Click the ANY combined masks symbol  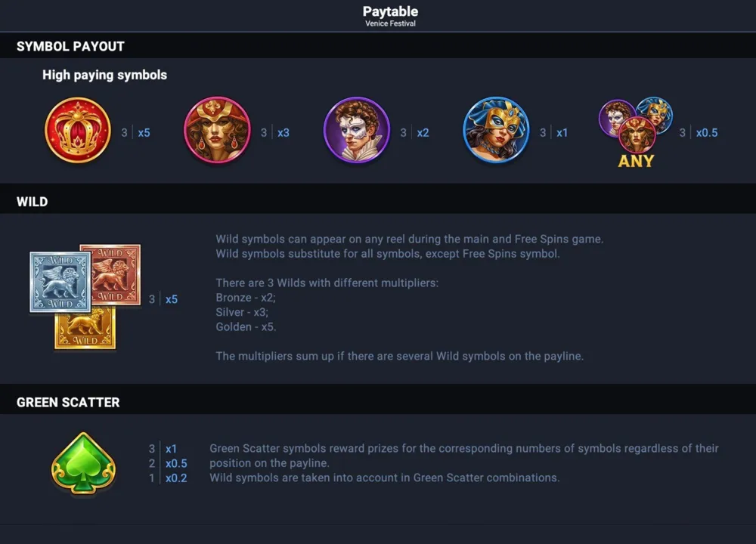point(636,132)
